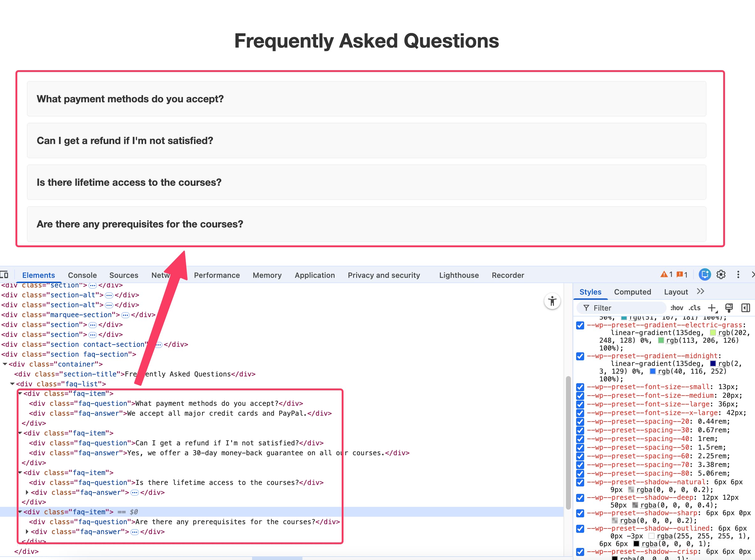Toggle element states with the :hov button
Image resolution: width=755 pixels, height=560 pixels.
click(x=677, y=308)
